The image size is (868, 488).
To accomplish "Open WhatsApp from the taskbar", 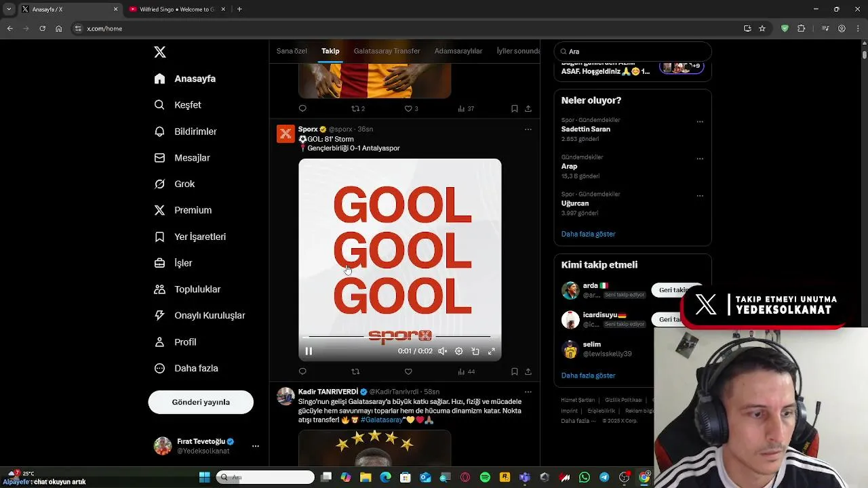I will coord(585,477).
